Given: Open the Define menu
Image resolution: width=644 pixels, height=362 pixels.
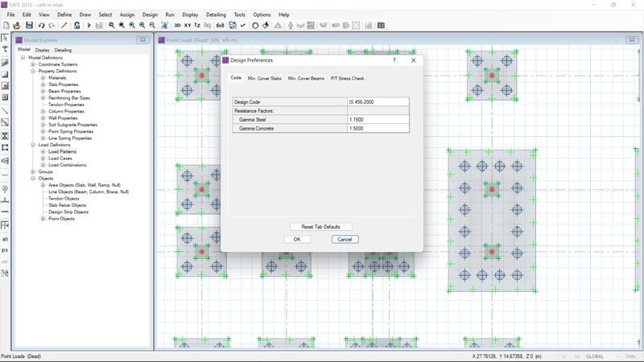Looking at the screenshot, I should [x=64, y=14].
